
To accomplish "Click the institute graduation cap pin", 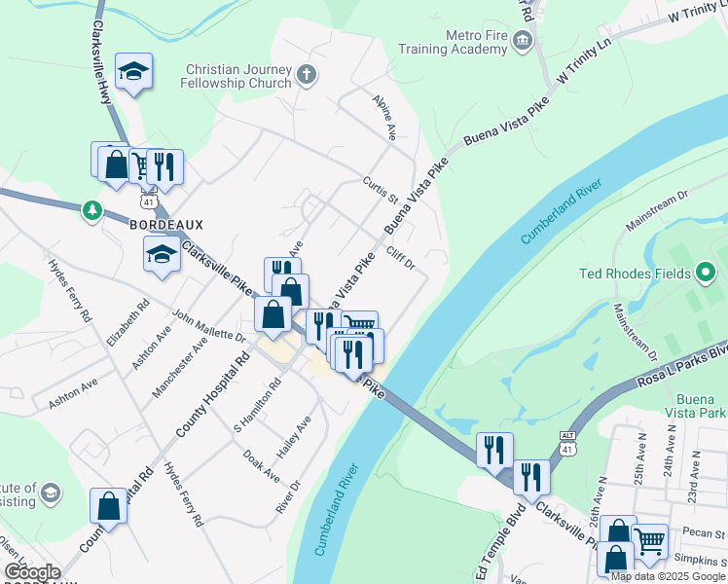I will coord(51,494).
